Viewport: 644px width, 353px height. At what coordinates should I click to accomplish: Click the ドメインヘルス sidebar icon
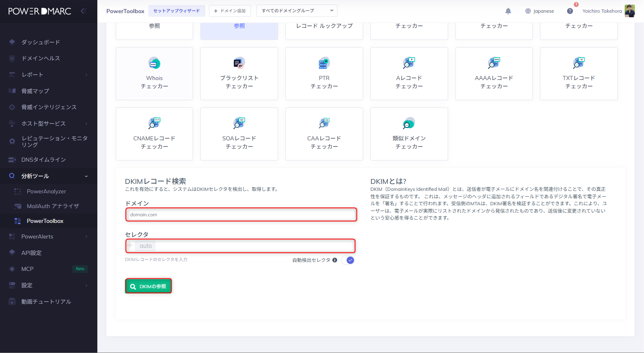coord(12,58)
